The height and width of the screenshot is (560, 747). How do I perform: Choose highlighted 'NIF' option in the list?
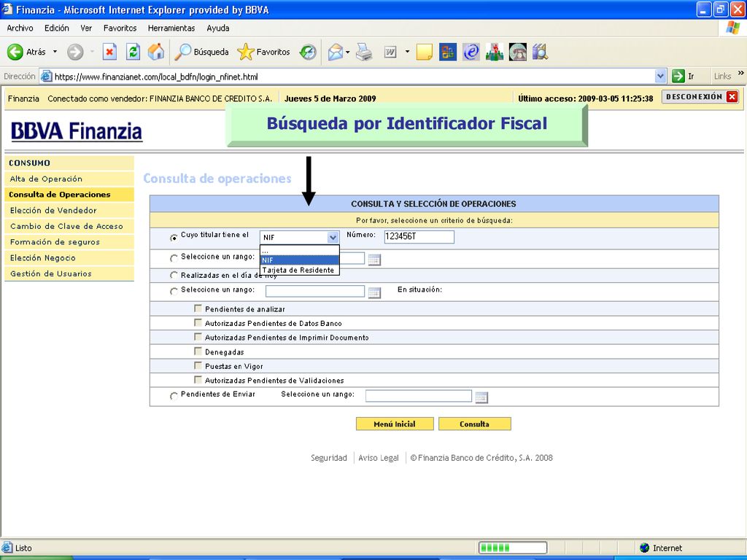click(299, 260)
